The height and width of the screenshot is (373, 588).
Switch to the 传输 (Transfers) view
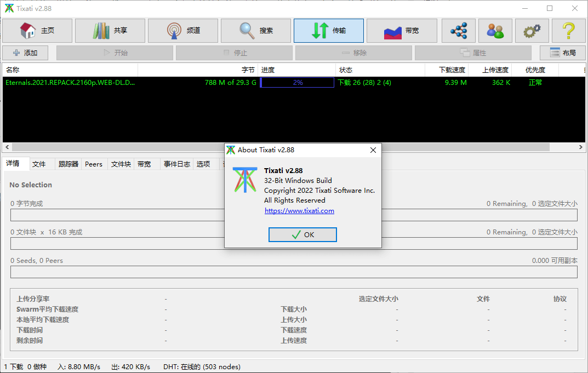(328, 31)
